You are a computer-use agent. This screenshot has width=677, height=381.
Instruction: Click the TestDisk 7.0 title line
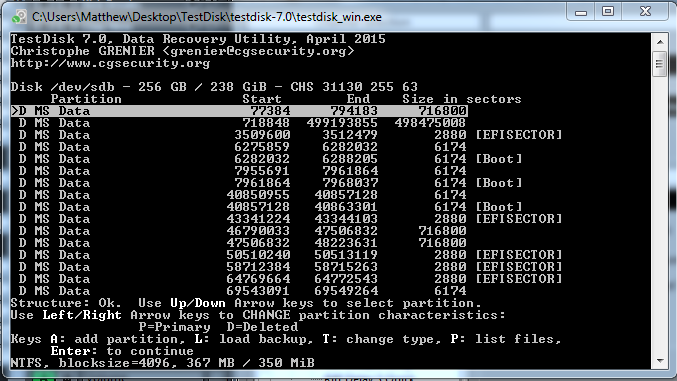pyautogui.click(x=198, y=39)
